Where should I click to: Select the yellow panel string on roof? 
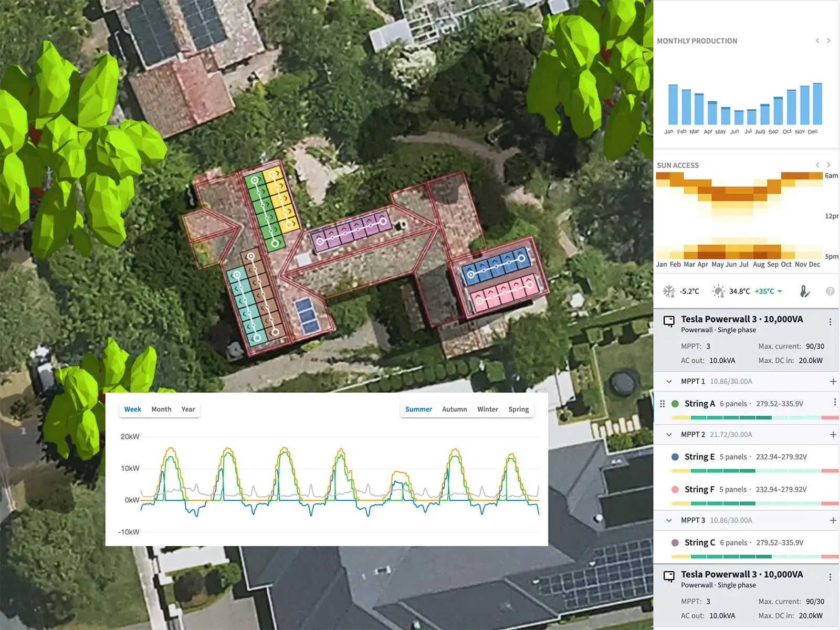click(x=281, y=199)
